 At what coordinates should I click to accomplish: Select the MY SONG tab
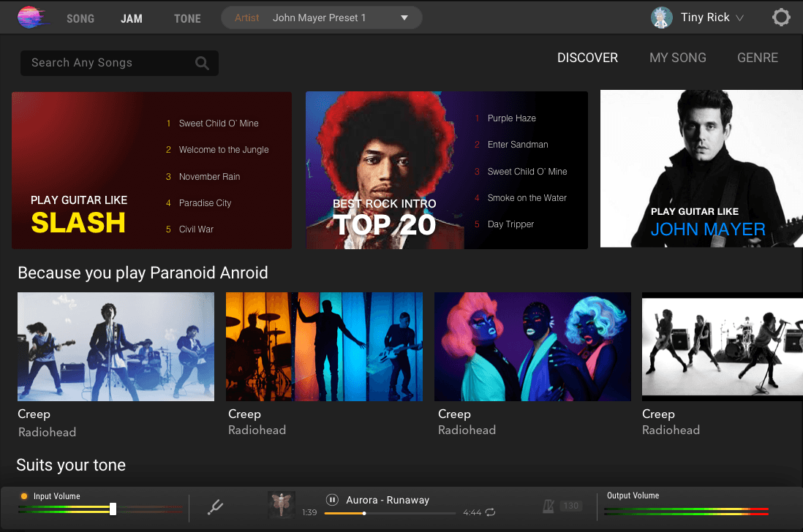tap(677, 58)
